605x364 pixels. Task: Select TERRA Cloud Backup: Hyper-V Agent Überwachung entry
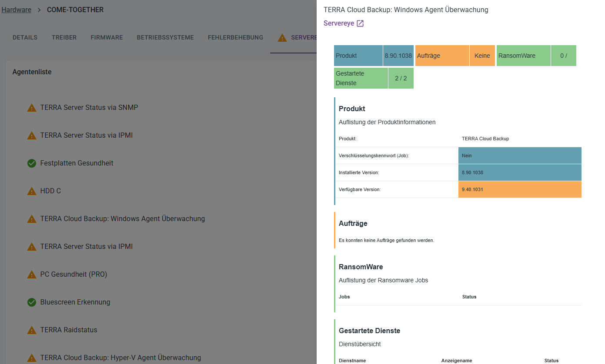coord(120,357)
